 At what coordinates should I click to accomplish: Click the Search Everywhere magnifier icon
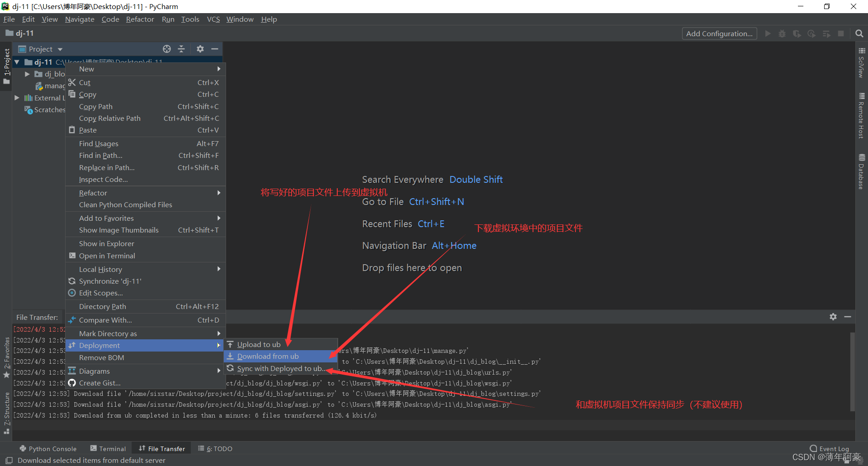[x=859, y=33]
